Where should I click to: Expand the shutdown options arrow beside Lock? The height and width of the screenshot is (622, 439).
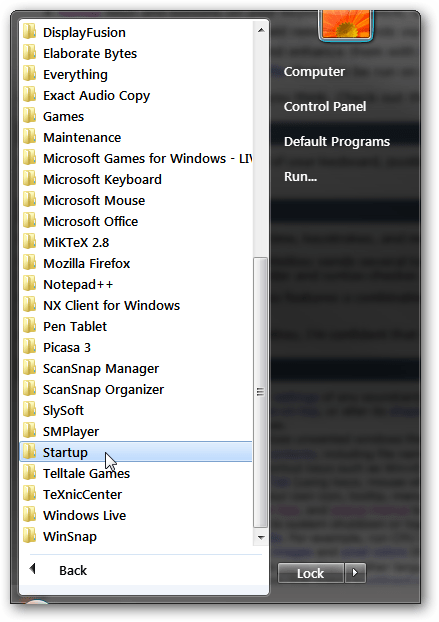(x=355, y=573)
